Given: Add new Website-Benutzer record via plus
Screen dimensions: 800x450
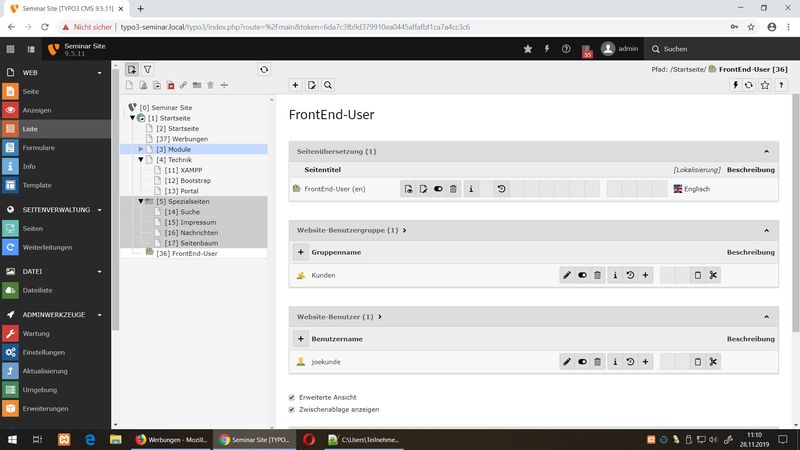Looking at the screenshot, I should (301, 339).
